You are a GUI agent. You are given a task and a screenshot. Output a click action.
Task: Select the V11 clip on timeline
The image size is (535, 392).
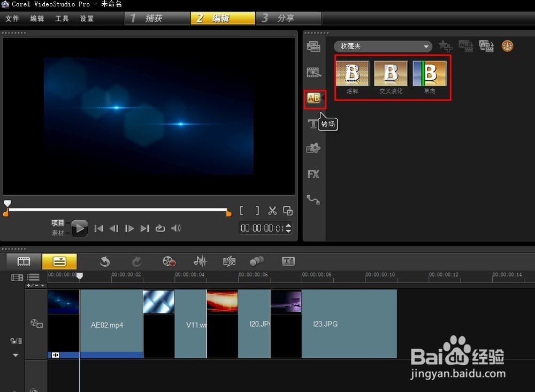[x=190, y=324]
